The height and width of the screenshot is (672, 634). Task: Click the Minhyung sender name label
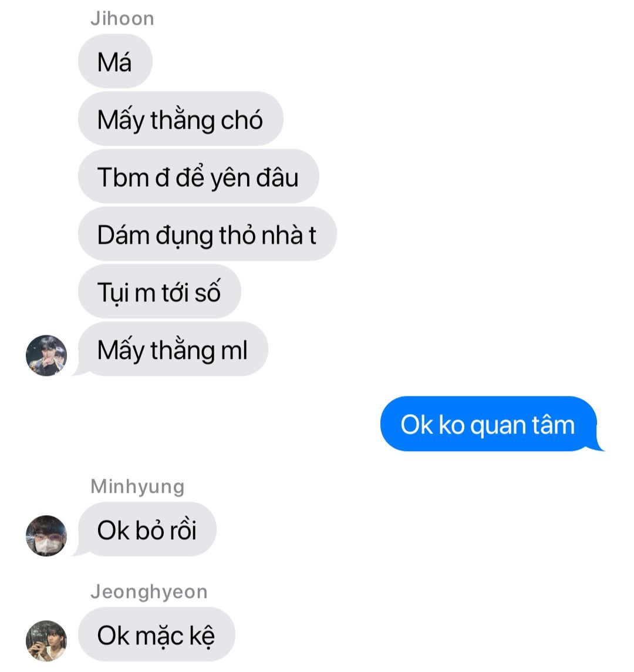pos(137,487)
